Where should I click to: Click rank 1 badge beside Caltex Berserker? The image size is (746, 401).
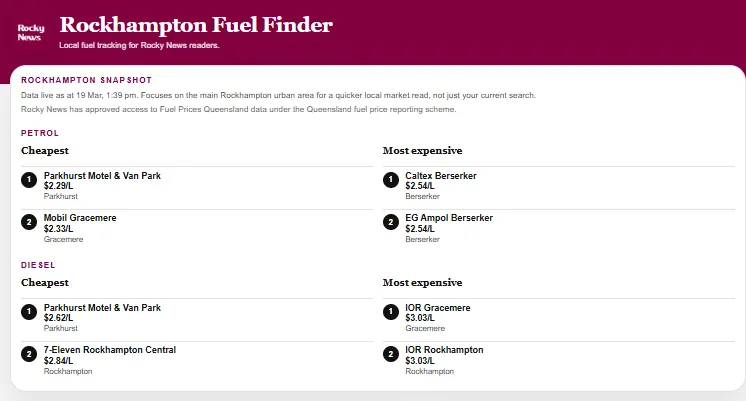[x=391, y=180]
